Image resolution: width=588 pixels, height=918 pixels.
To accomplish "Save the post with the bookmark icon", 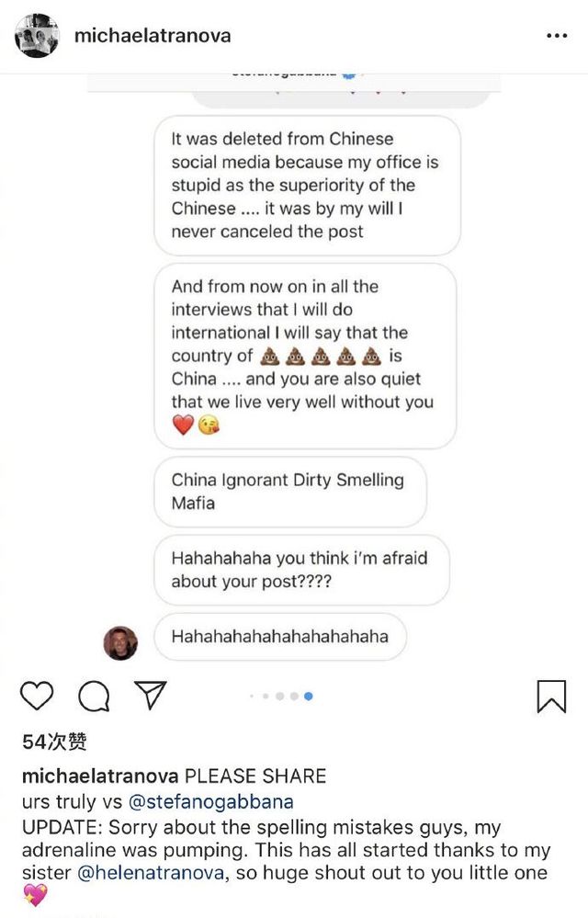I will [x=551, y=696].
